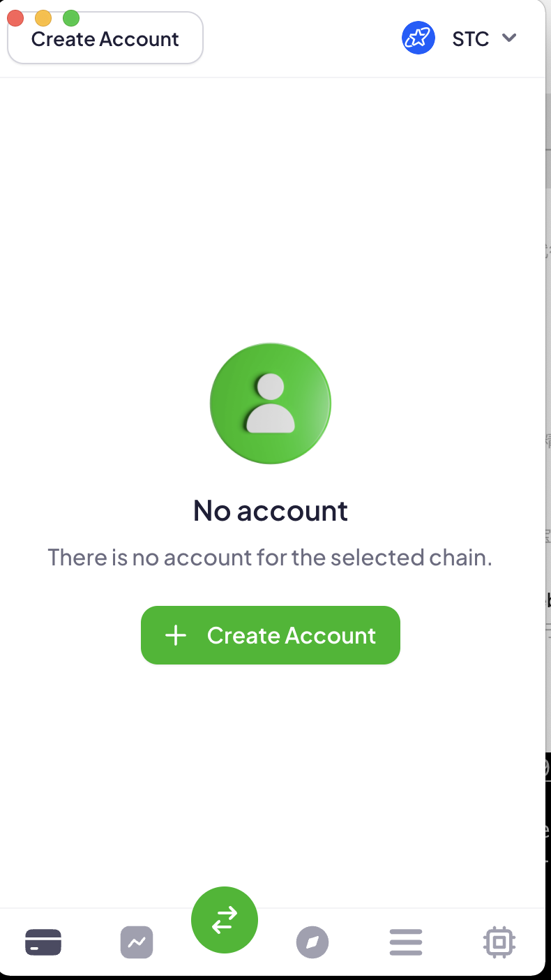Open the chip-shaped settings tab icon
The height and width of the screenshot is (980, 551).
click(499, 943)
